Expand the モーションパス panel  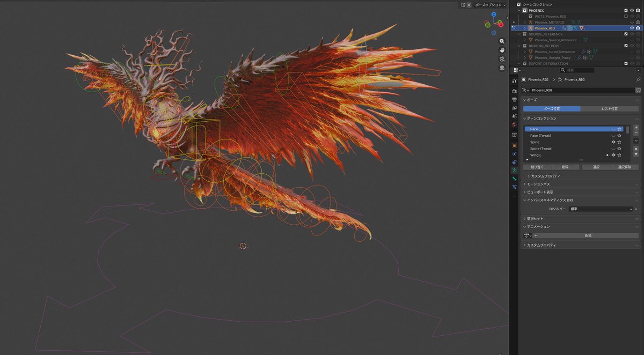pos(524,184)
